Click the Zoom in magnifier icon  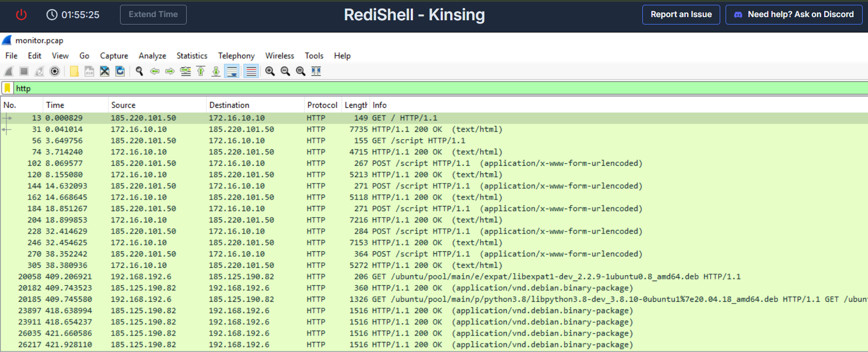(x=270, y=71)
